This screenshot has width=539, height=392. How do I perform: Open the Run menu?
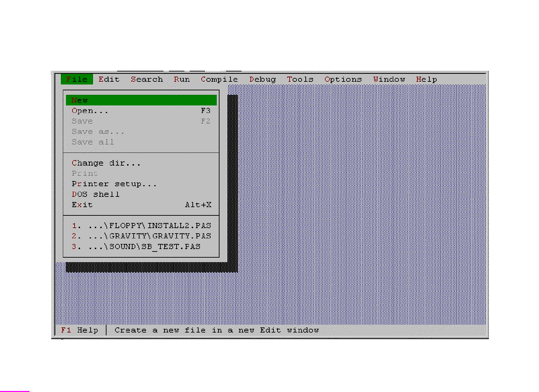tap(182, 79)
